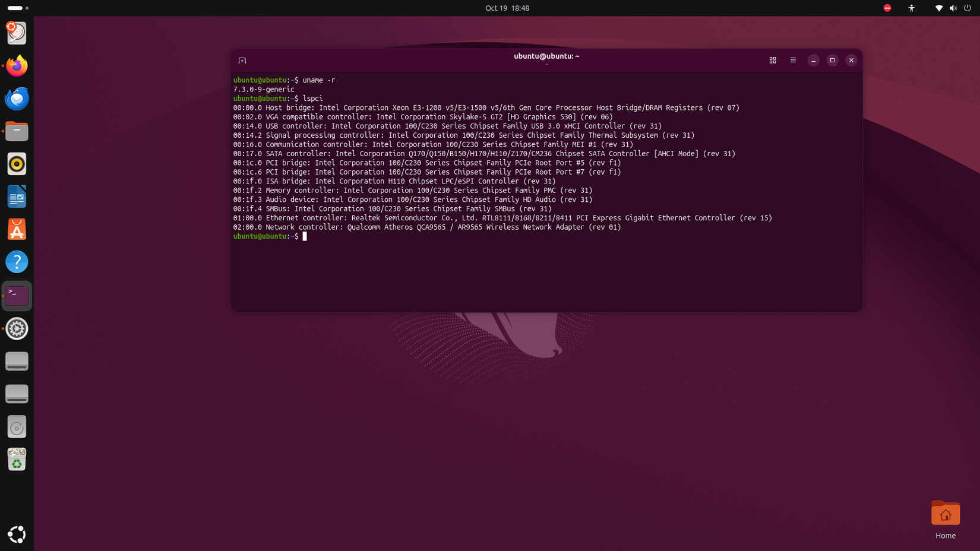Open the accessibility menu
This screenshot has width=980, height=551.
click(x=912, y=8)
